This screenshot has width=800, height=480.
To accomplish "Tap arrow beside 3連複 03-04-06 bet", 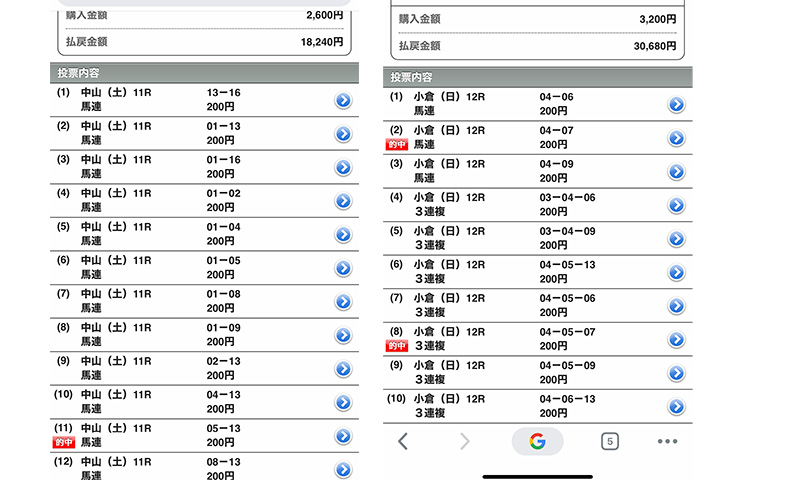I will (x=676, y=205).
